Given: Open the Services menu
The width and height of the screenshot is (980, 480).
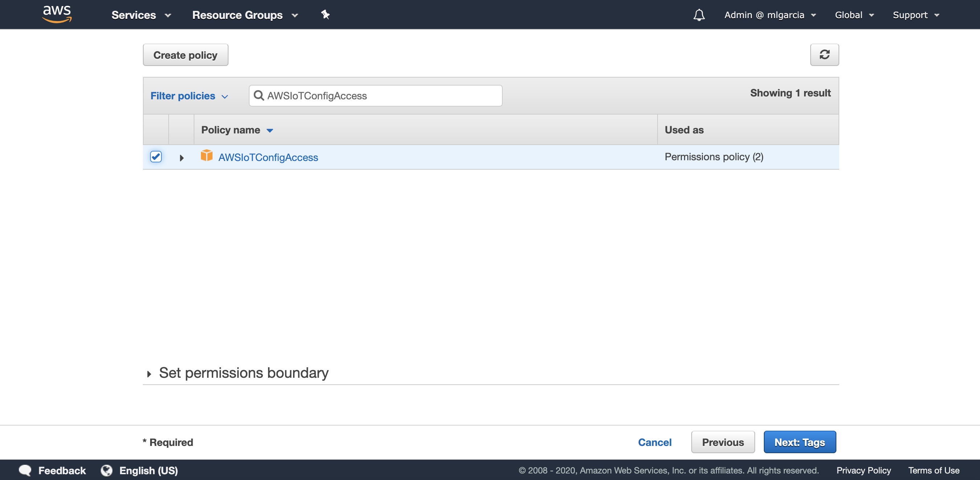Looking at the screenshot, I should (141, 15).
